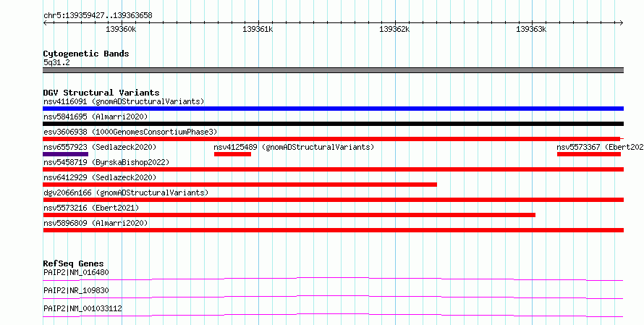Click the red nsv5458719 variant bar
This screenshot has width=644, height=325.
tap(333, 169)
